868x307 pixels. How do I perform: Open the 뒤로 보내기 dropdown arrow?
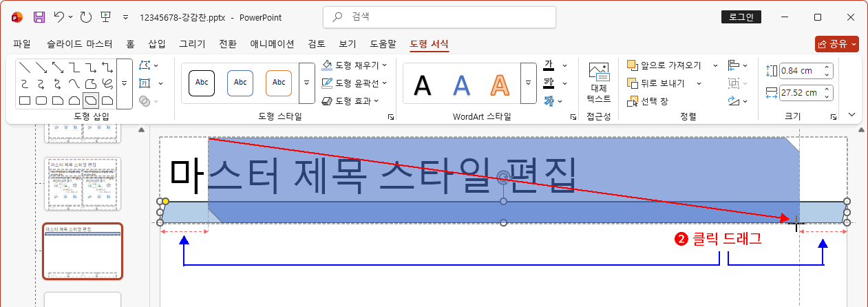[699, 83]
